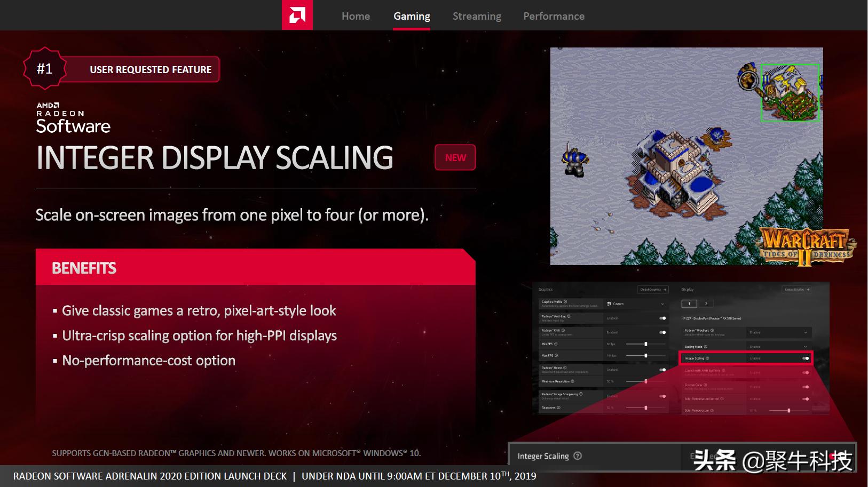Click help icon next to Custom Color

point(705,385)
